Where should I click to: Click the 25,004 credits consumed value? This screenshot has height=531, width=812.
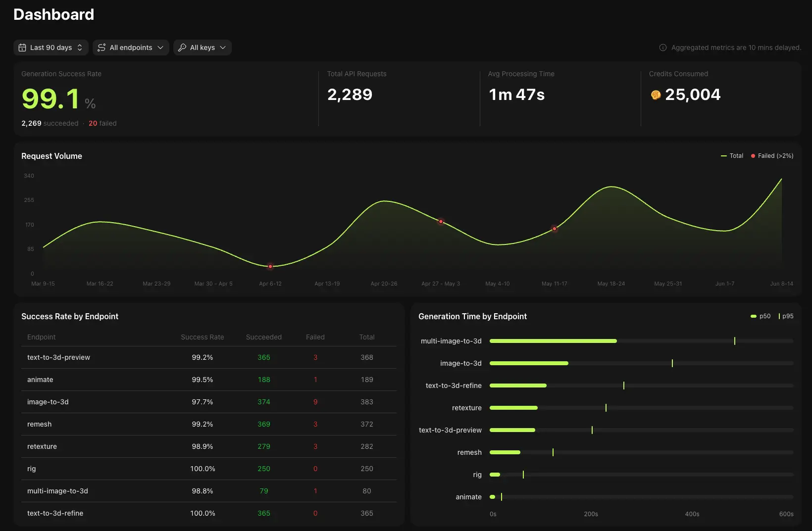(x=693, y=95)
